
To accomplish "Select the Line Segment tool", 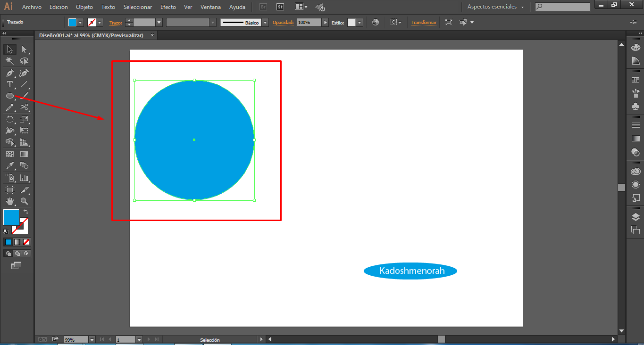I will [x=24, y=84].
